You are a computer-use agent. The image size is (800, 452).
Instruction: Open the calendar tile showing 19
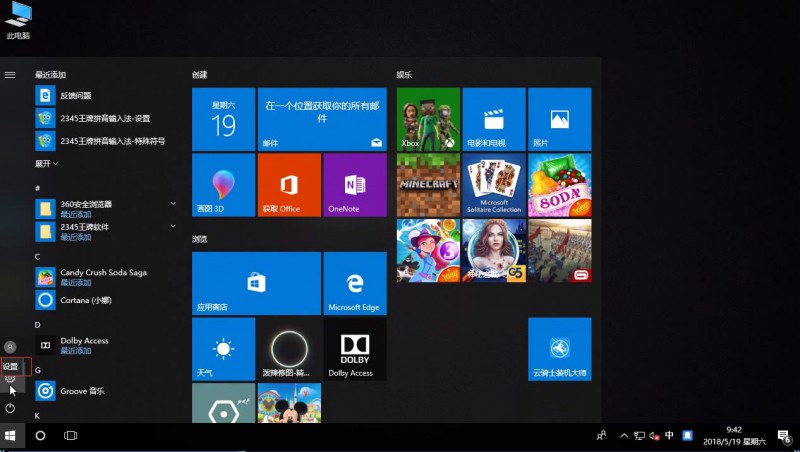(223, 119)
